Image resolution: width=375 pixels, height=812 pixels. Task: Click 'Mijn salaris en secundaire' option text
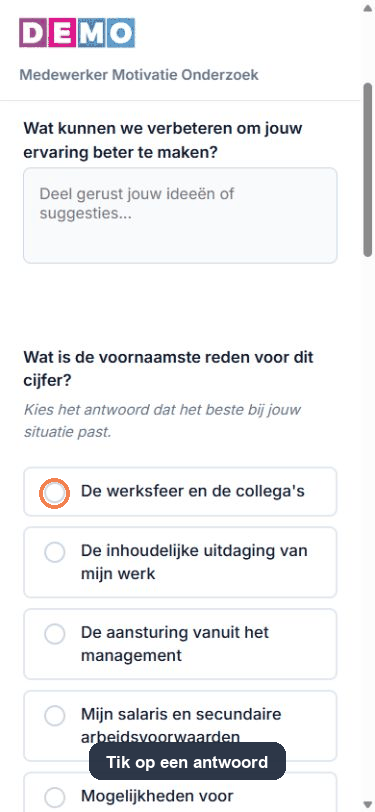(181, 715)
